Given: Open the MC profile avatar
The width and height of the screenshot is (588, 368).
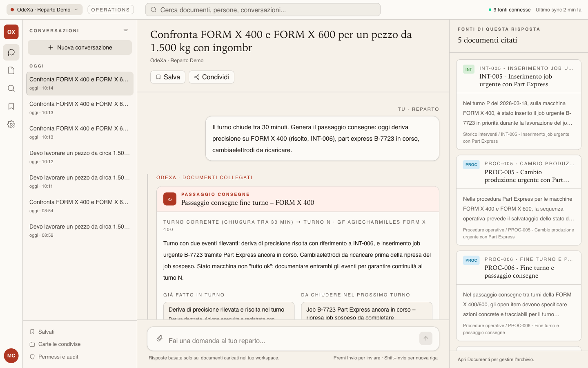Looking at the screenshot, I should click(x=11, y=356).
